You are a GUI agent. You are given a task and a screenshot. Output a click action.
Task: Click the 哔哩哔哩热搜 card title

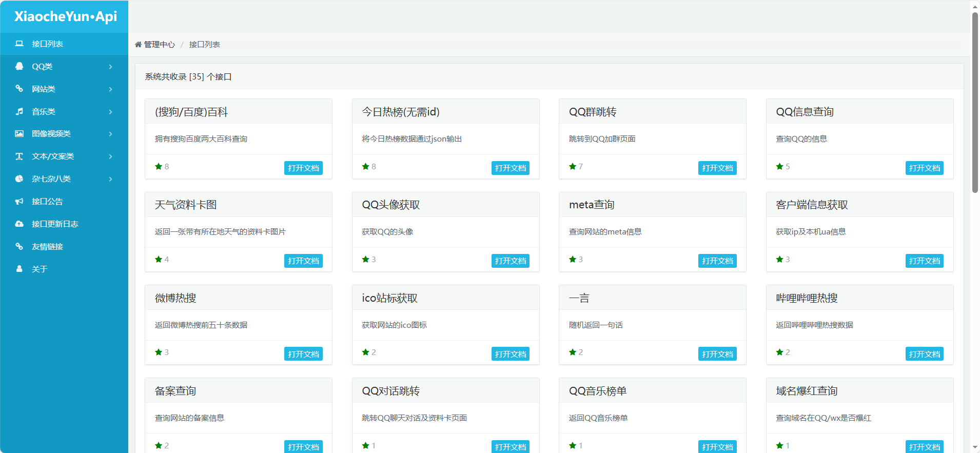click(807, 298)
